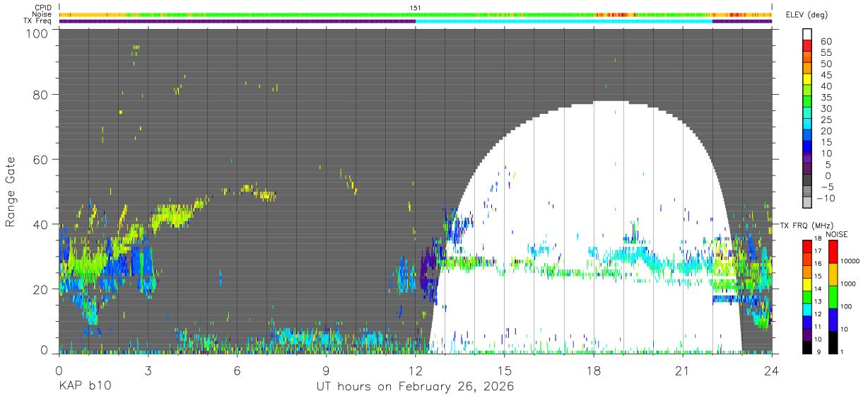This screenshot has height=401, width=868.
Task: Click the blue segment of NOISE color bar
Action: point(833,320)
